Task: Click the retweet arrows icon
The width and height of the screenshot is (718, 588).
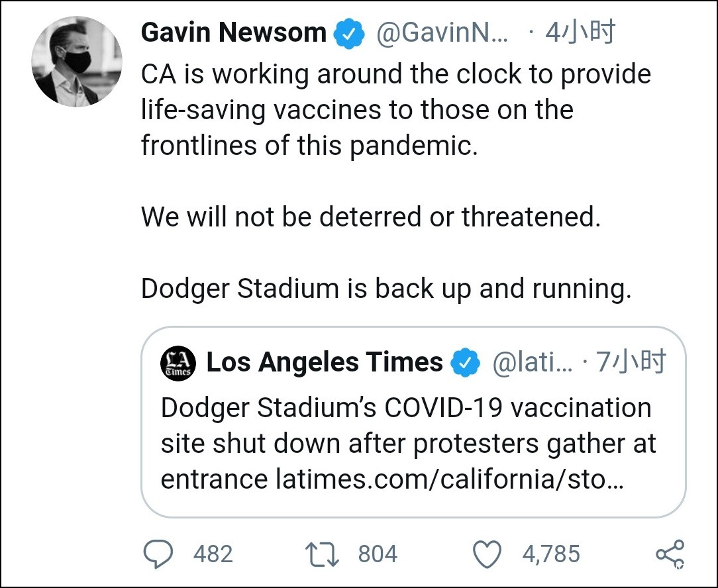Action: point(321,554)
